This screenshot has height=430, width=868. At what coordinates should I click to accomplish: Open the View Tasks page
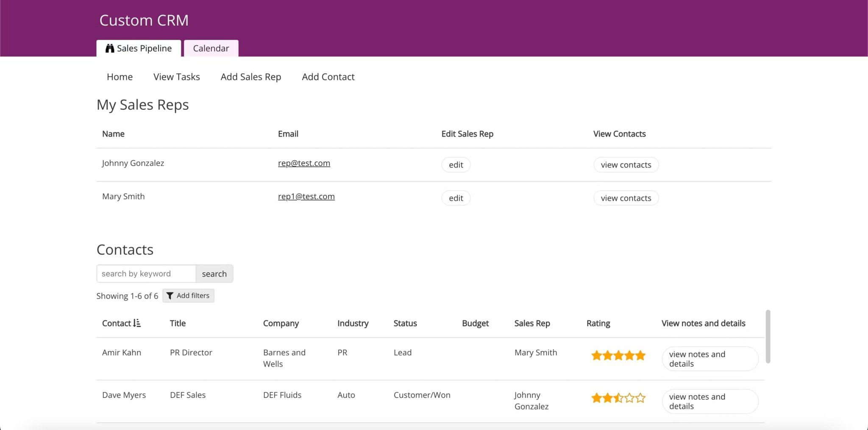pos(176,77)
